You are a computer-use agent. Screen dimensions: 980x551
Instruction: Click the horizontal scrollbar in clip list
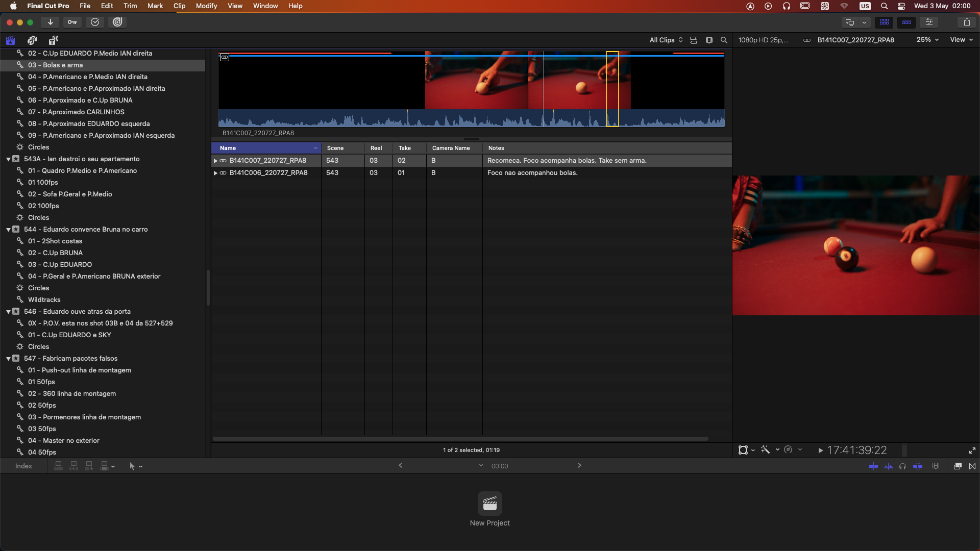click(x=459, y=439)
